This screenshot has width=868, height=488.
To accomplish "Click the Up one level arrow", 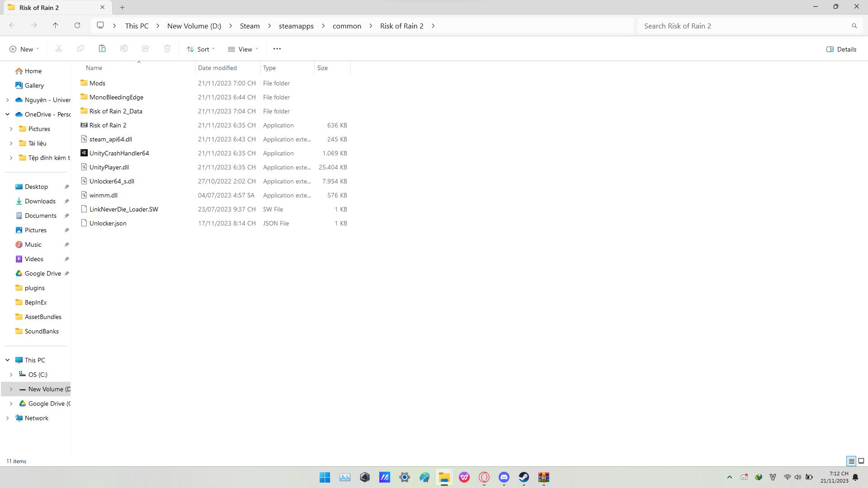I will coord(56,26).
